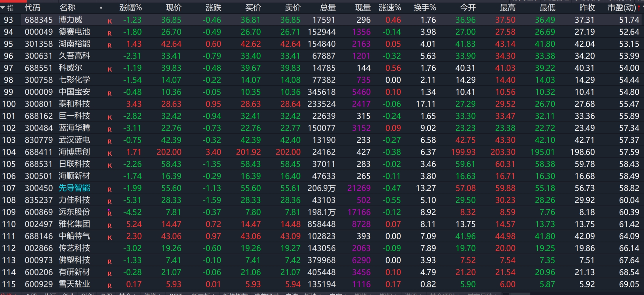Screen dimensions: 644x295
Task: Open the stock 七彩化学
Action: coord(75,80)
